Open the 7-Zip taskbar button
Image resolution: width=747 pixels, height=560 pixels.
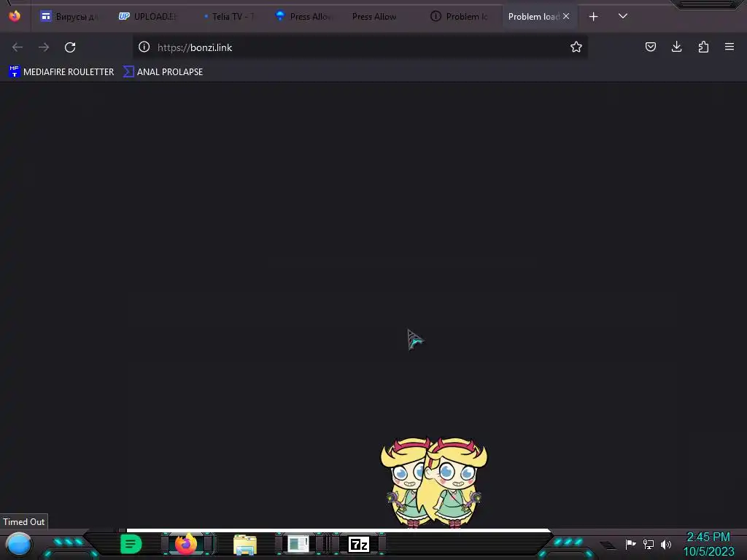(359, 544)
